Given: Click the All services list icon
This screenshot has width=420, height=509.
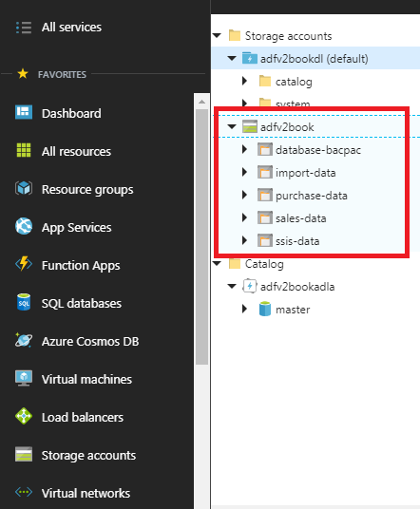Looking at the screenshot, I should point(24,28).
